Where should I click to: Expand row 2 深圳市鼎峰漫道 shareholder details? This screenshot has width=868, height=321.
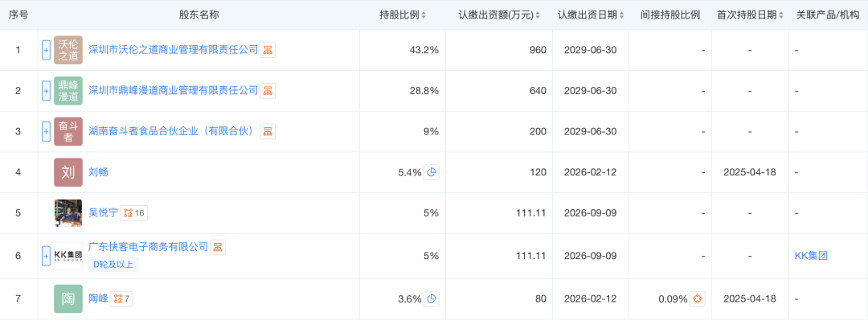click(x=46, y=90)
